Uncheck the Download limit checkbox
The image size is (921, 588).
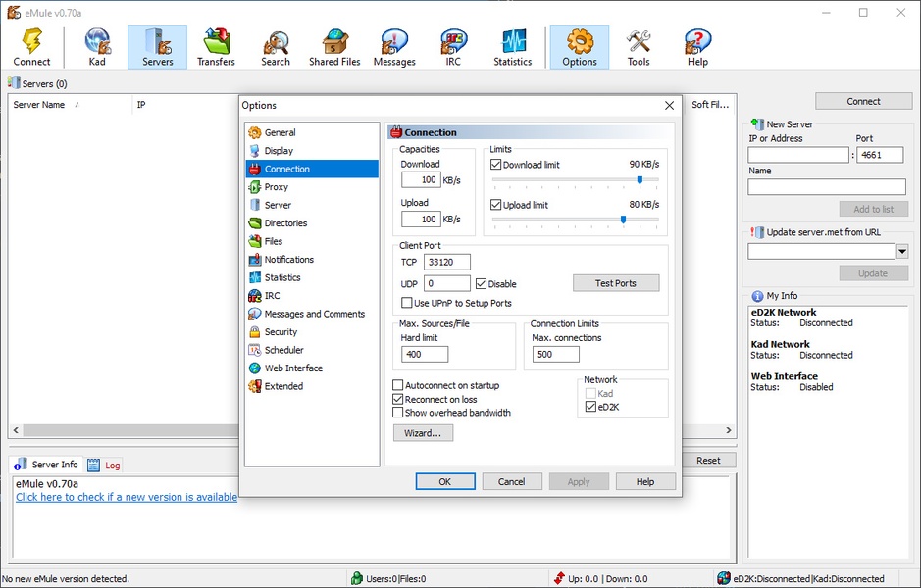tap(496, 165)
